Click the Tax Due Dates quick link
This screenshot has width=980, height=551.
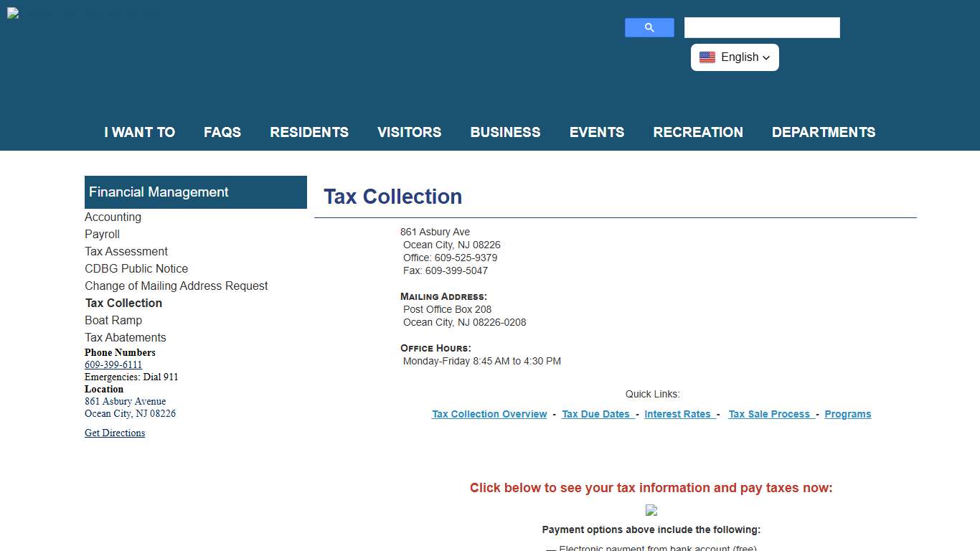point(597,414)
